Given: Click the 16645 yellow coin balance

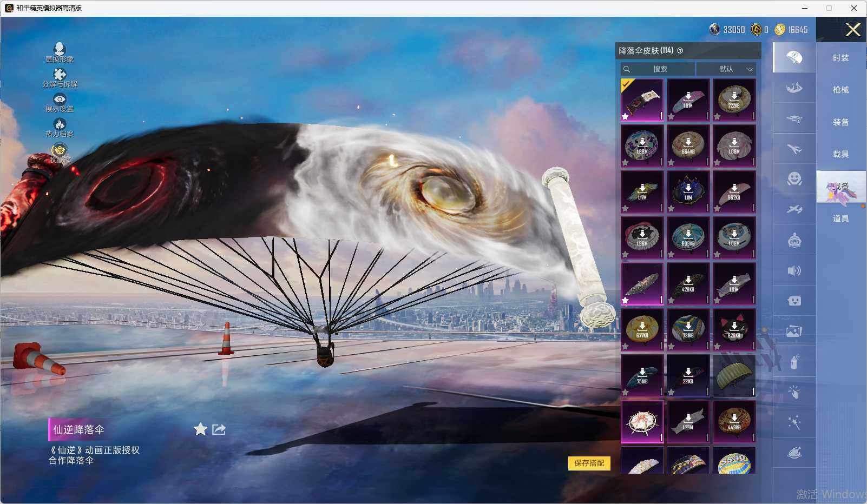Looking at the screenshot, I should 791,30.
